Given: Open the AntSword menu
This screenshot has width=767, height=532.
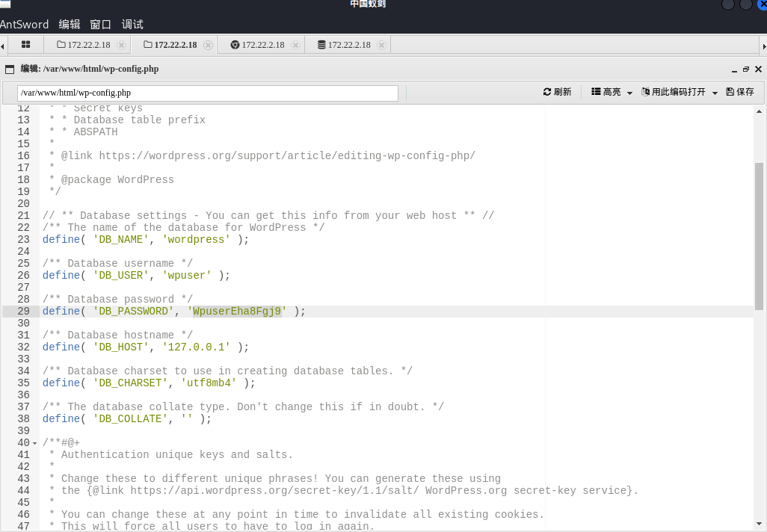Looking at the screenshot, I should (x=24, y=24).
